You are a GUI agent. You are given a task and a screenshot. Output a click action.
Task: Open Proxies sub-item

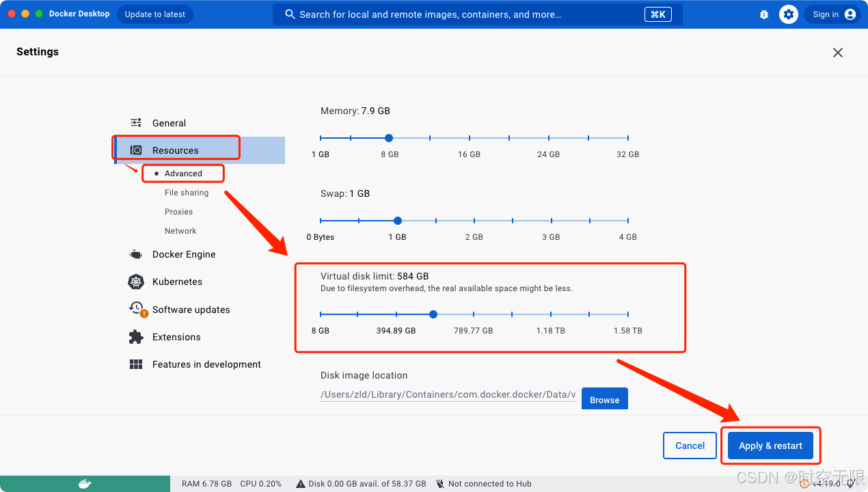pyautogui.click(x=178, y=212)
